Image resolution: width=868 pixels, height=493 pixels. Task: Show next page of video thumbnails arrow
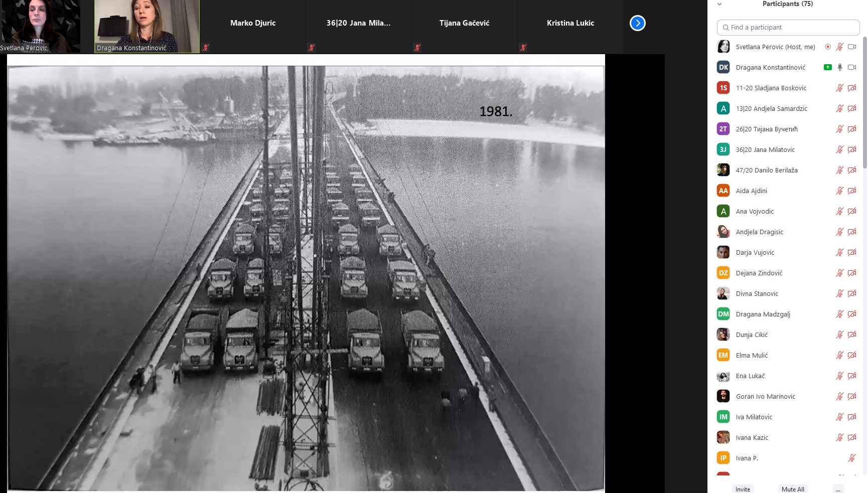click(637, 23)
